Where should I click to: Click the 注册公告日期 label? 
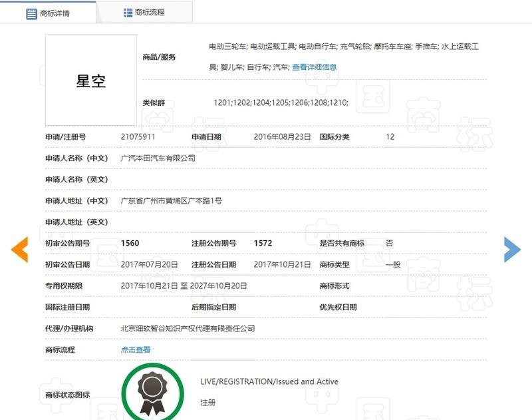pyautogui.click(x=213, y=264)
